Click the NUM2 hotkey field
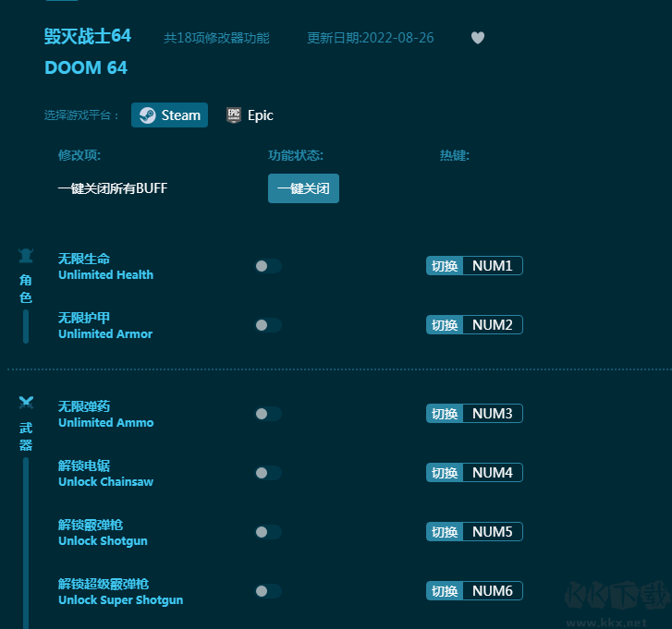This screenshot has height=629, width=672. click(x=493, y=325)
